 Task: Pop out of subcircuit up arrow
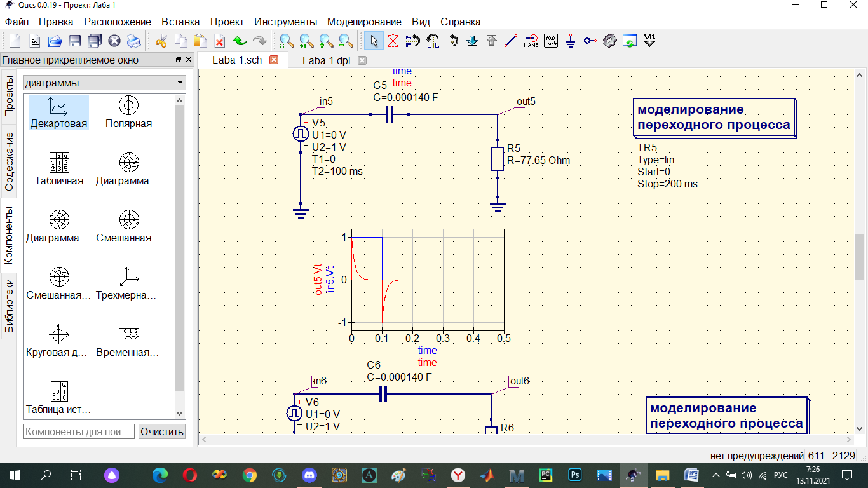tap(492, 41)
